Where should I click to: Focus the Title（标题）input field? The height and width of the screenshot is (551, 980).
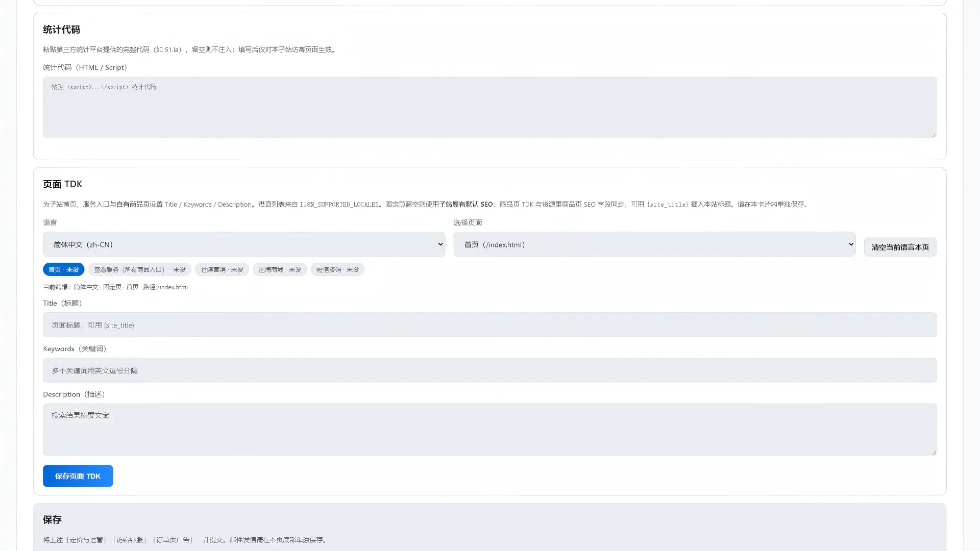pyautogui.click(x=489, y=324)
